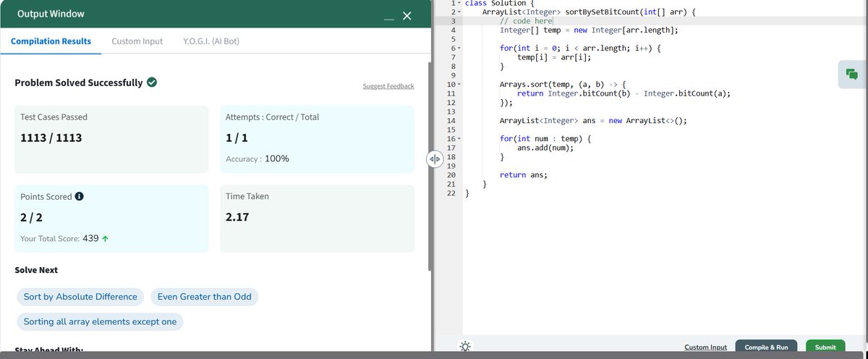868x359 pixels.
Task: Open Even Greater than Odd problem
Action: point(205,297)
